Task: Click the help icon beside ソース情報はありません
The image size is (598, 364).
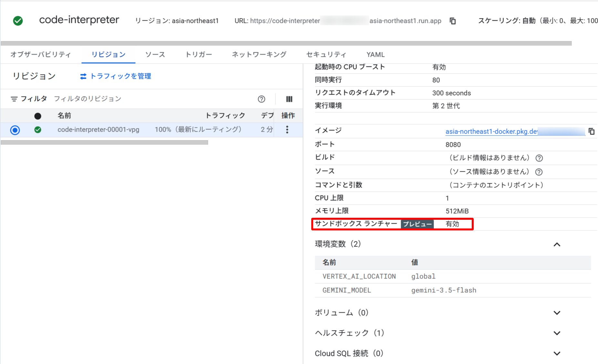Action: 539,172
